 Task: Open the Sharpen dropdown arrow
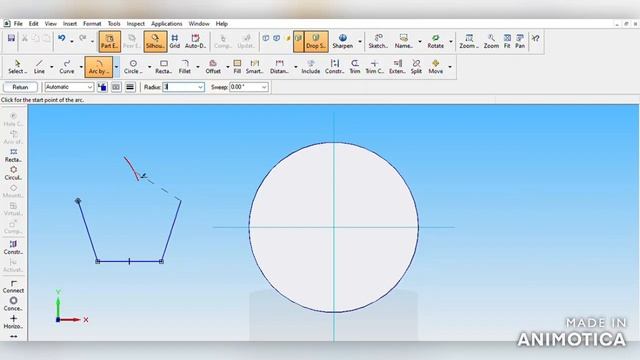[x=360, y=42]
